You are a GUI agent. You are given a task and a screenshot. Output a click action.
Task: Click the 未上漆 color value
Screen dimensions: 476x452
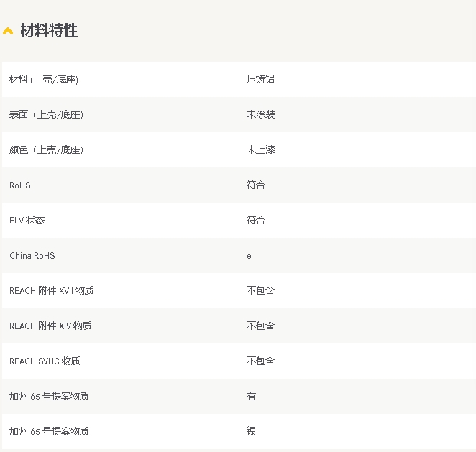pyautogui.click(x=260, y=150)
